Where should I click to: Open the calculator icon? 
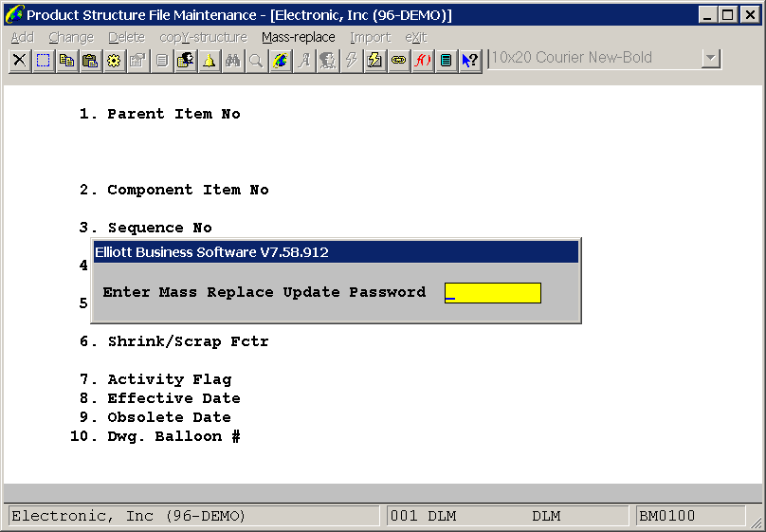point(446,61)
